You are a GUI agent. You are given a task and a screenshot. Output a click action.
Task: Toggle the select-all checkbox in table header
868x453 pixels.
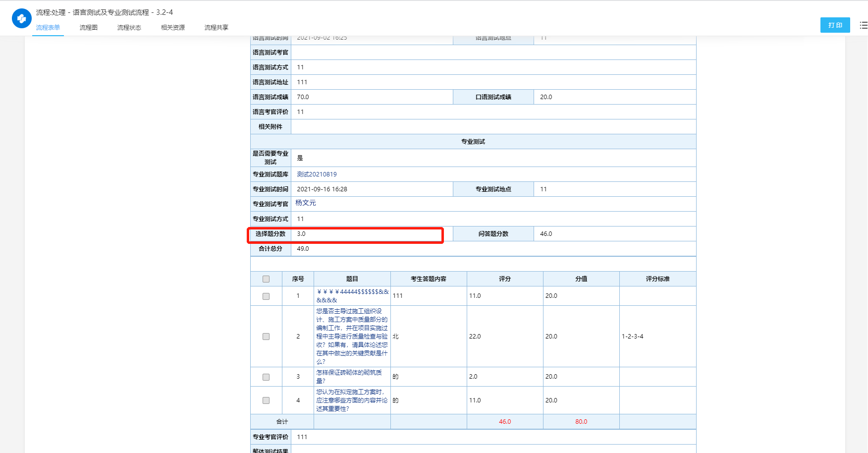point(266,279)
